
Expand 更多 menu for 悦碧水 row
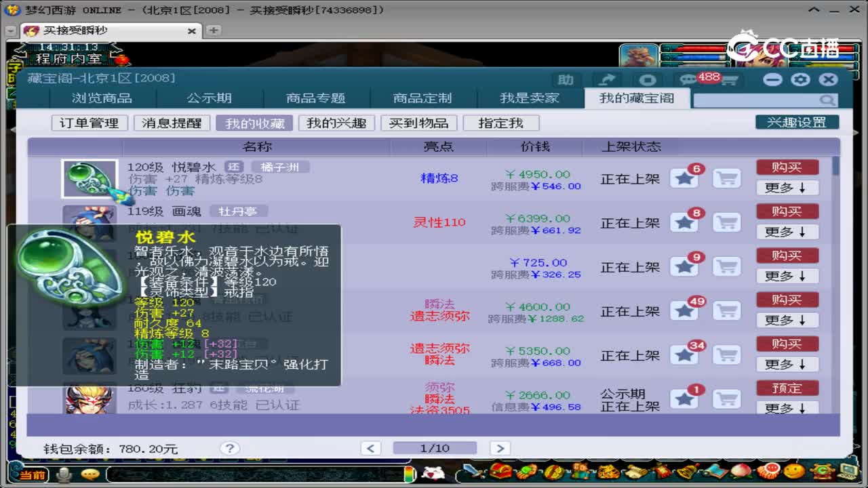pos(787,188)
